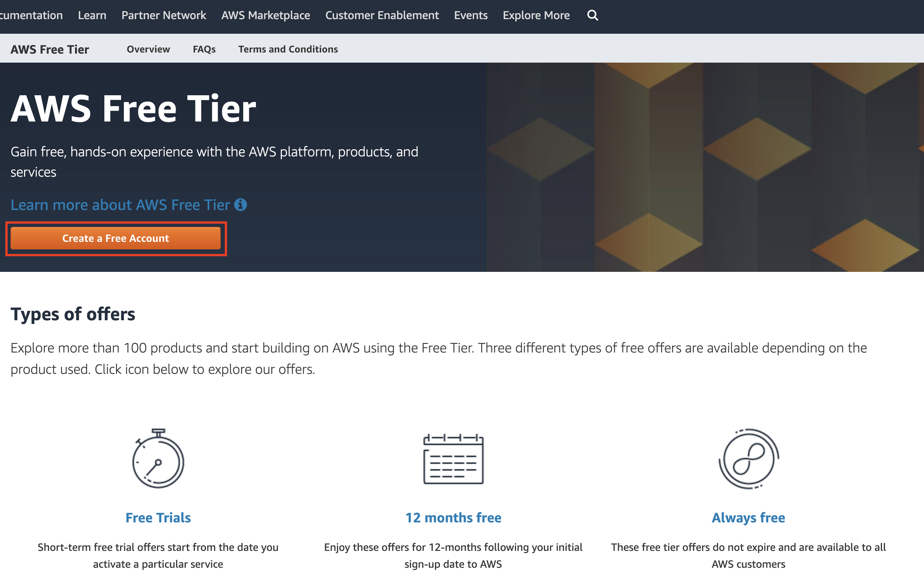Open the Events menu
The height and width of the screenshot is (585, 924).
(471, 15)
